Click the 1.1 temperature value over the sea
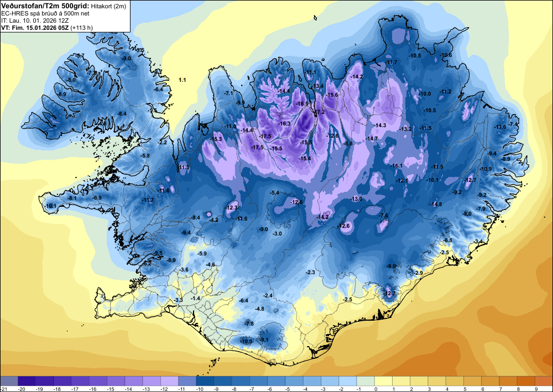The height and width of the screenshot is (392, 553). [x=182, y=80]
